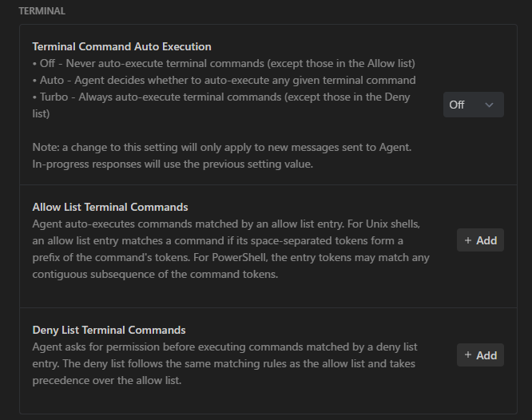532x420 pixels.
Task: Open the Terminal Command Auto Execution dropdown
Action: 473,105
